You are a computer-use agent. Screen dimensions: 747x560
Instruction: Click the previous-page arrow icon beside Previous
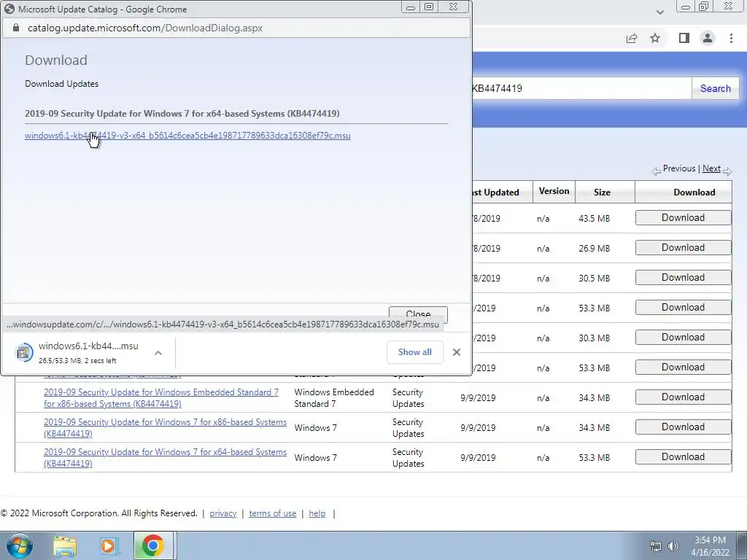657,171
